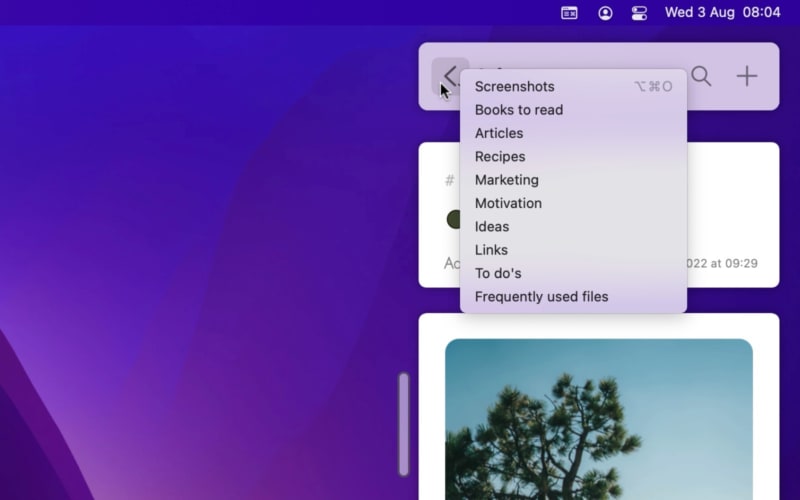Click the hash symbol on color card

click(449, 181)
